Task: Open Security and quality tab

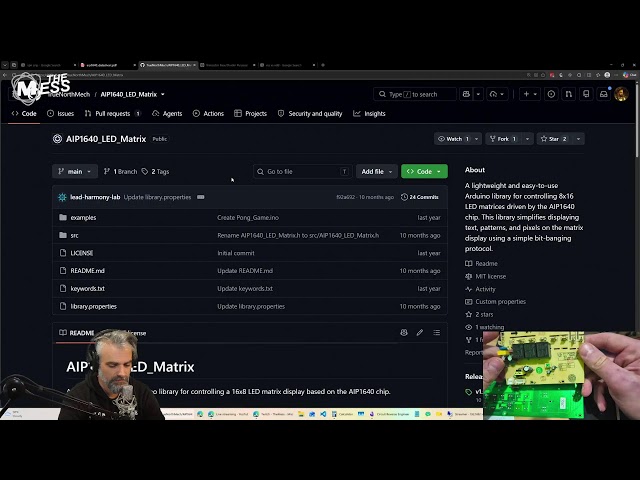Action: [310, 113]
